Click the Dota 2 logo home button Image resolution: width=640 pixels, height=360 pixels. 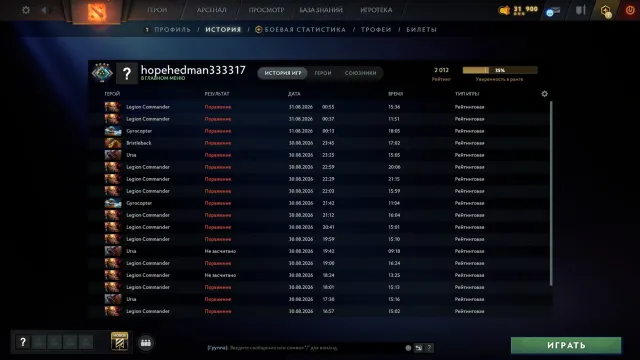pos(97,11)
